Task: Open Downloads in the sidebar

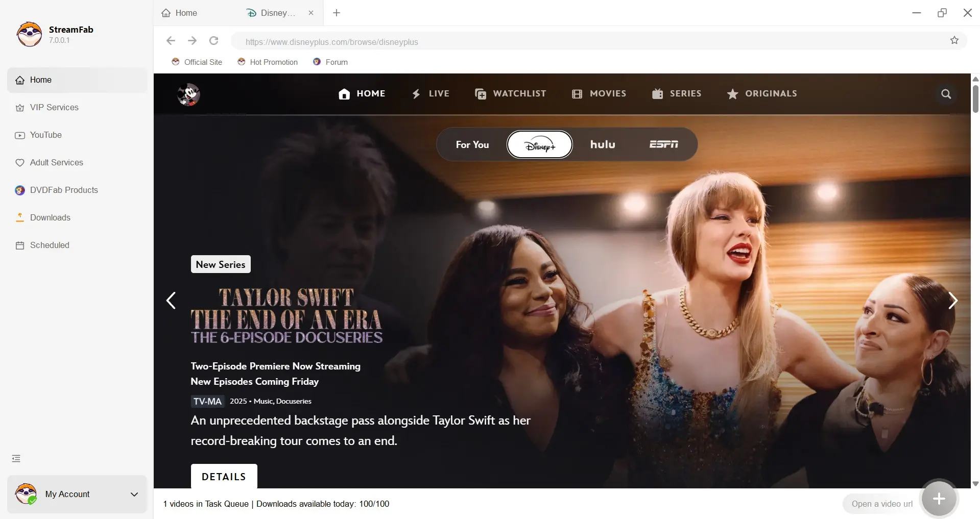Action: (x=77, y=218)
